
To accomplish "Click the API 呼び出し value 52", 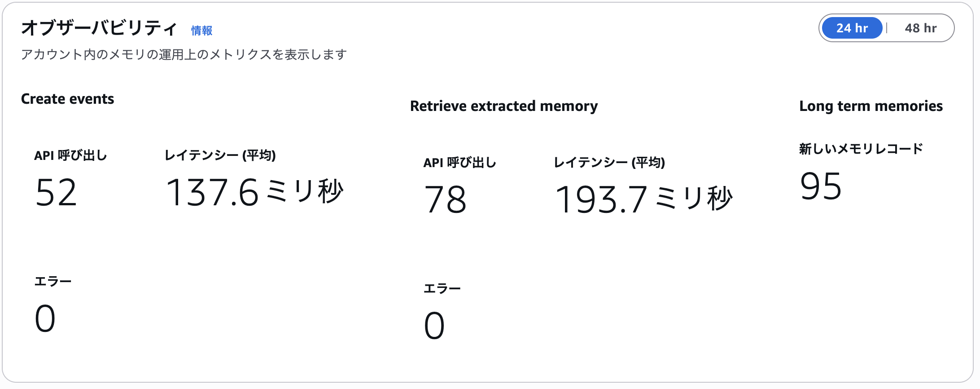I will (56, 193).
